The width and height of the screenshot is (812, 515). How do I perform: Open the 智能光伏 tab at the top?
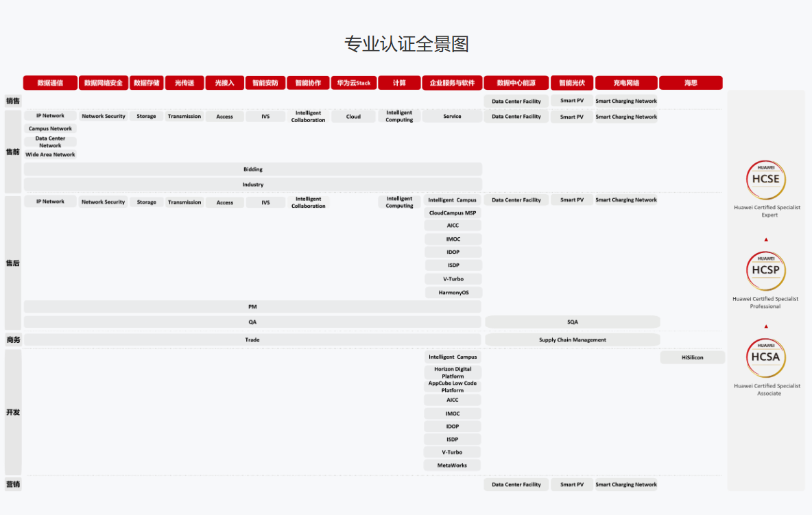point(571,82)
